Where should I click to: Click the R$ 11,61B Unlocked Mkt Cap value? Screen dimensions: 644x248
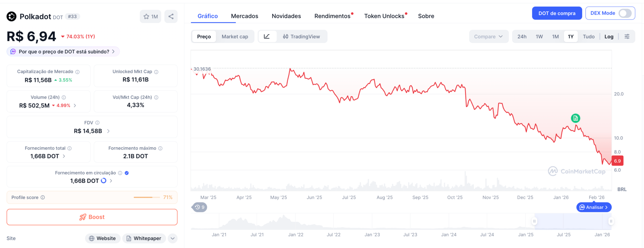[x=136, y=80]
